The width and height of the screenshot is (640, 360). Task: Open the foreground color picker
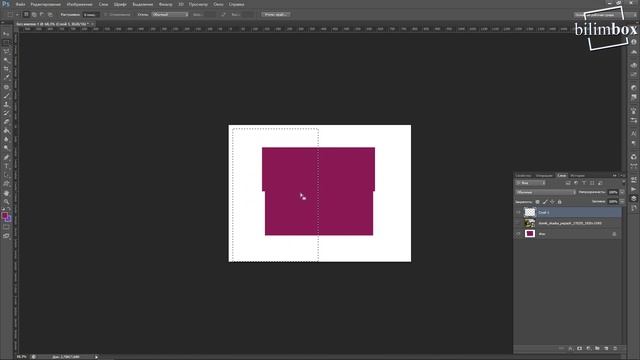coord(4,215)
